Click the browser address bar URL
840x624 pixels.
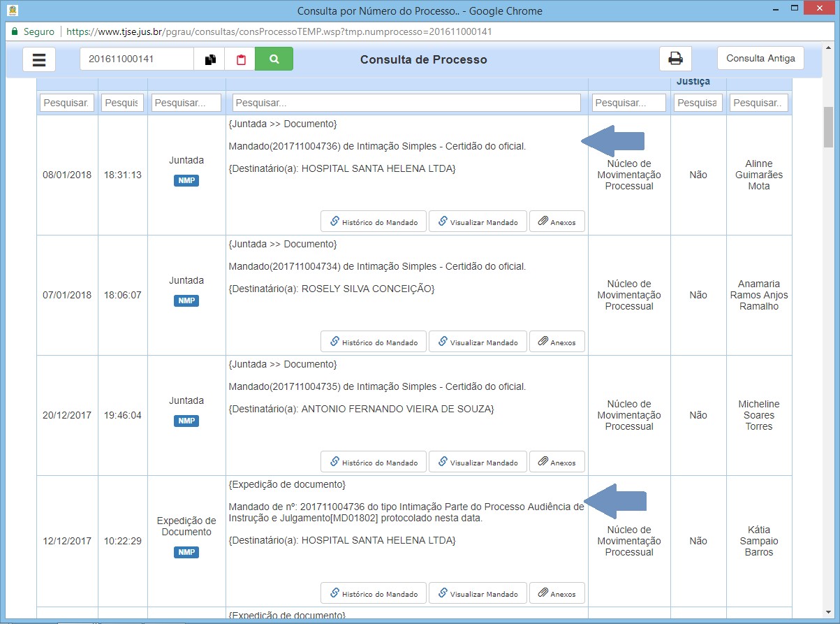click(x=279, y=32)
